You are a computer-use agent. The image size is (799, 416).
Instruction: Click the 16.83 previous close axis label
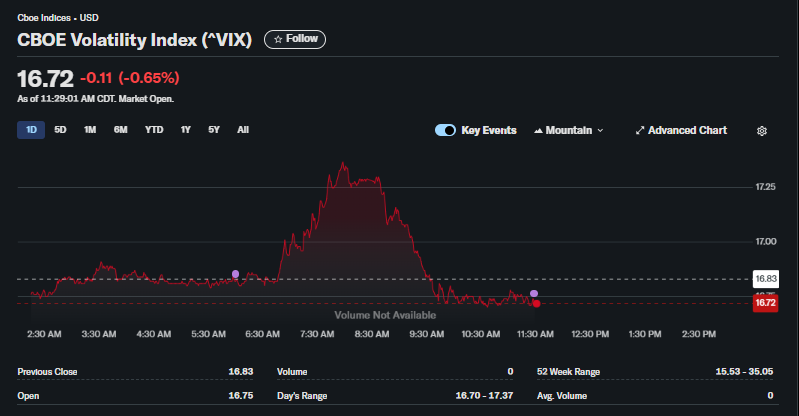coord(765,279)
